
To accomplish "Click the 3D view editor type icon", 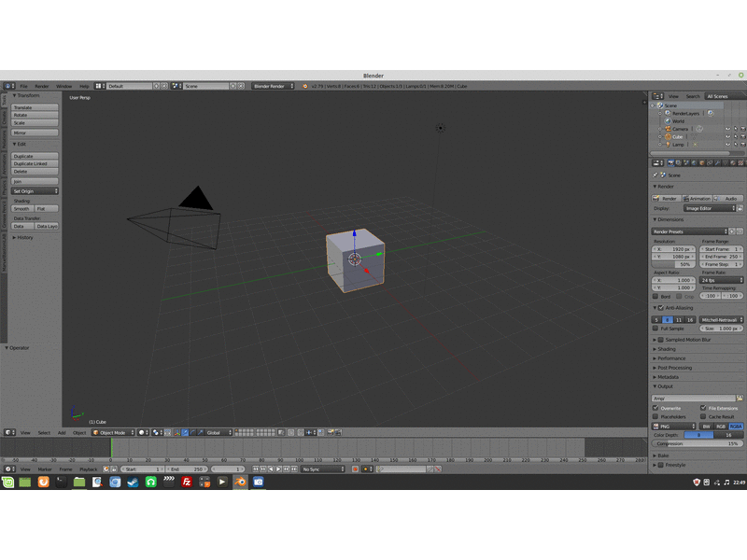I will 9,432.
